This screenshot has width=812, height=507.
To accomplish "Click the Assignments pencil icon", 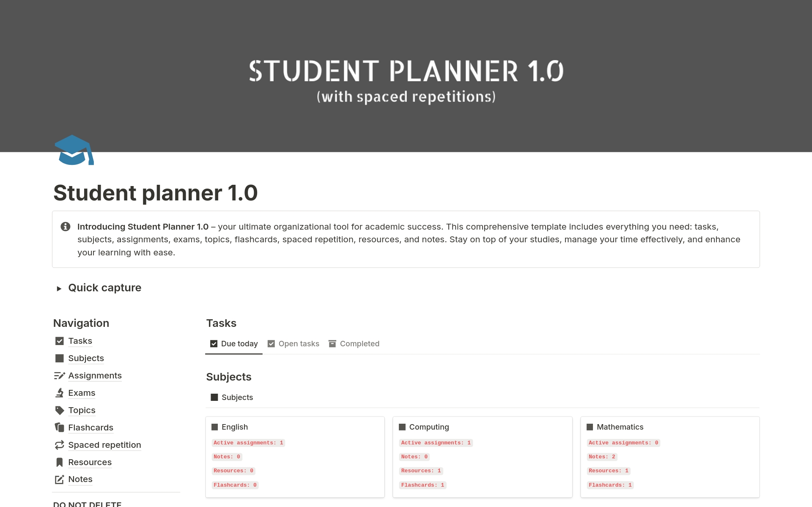I will coord(60,375).
